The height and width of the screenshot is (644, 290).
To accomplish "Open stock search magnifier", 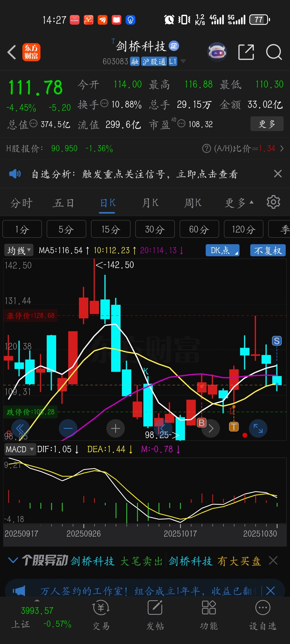I will point(274,52).
